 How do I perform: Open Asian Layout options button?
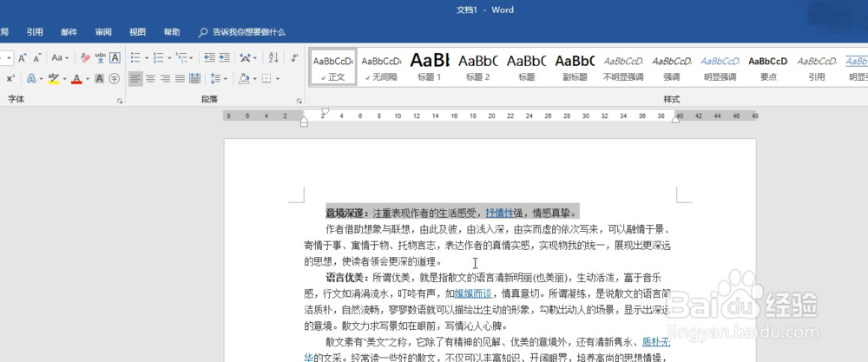tap(246, 57)
